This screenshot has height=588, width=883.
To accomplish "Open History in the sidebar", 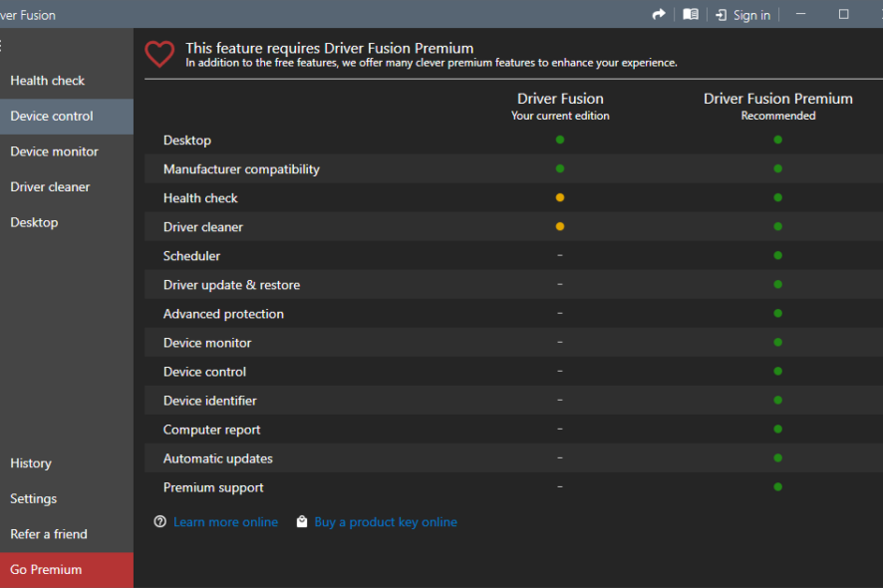I will tap(67, 463).
